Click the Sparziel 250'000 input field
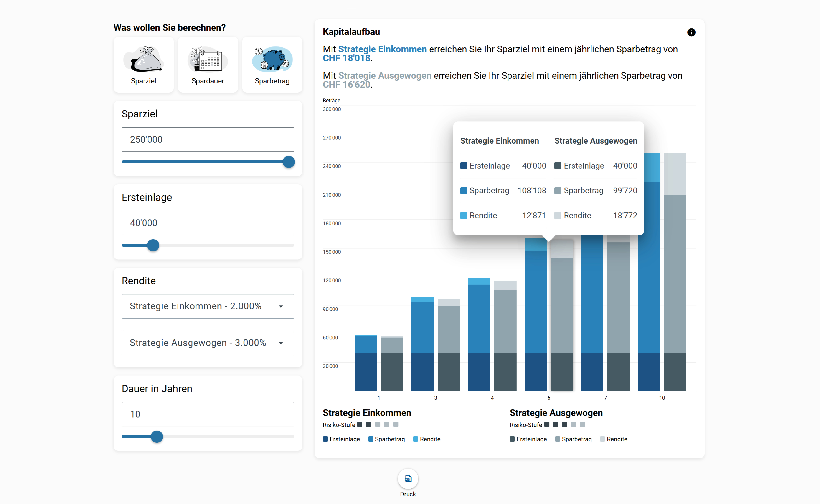This screenshot has width=820, height=504. tap(208, 139)
